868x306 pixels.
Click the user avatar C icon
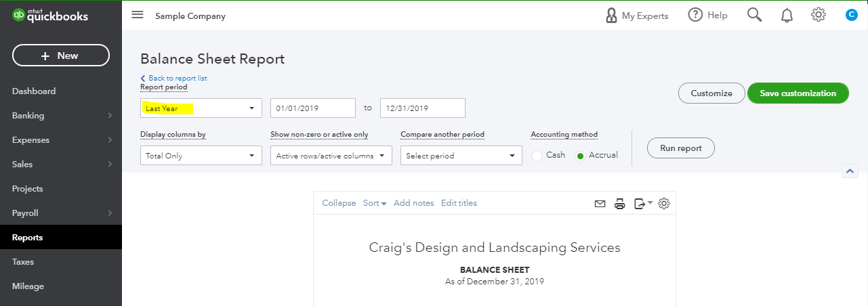coord(852,15)
